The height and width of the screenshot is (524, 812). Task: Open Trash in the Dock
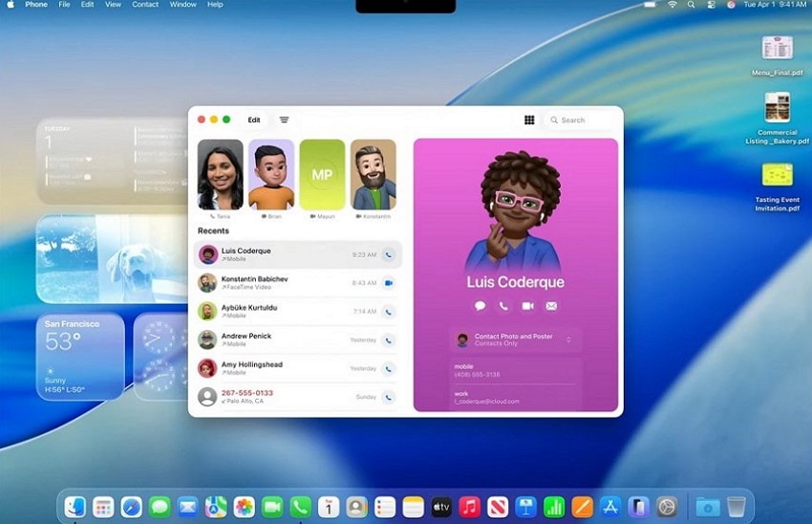click(x=737, y=507)
